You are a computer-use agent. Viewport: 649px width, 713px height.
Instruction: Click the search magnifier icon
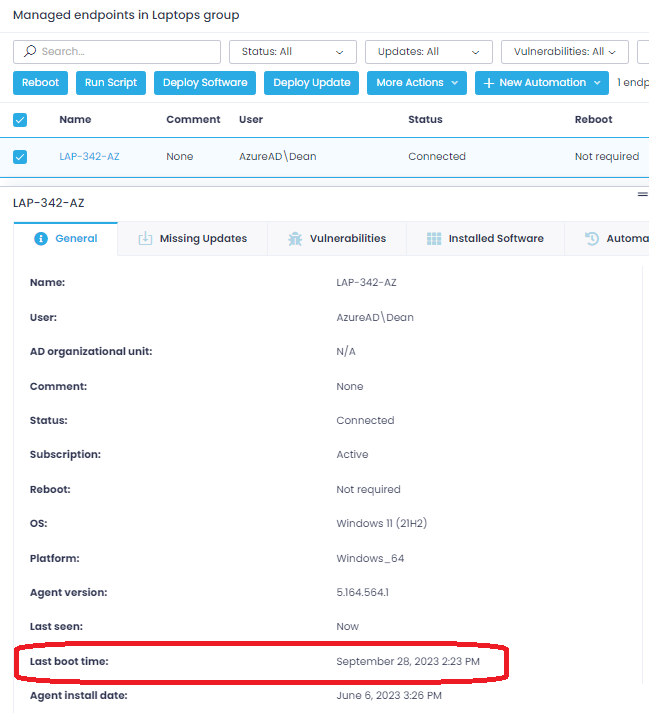coord(29,51)
